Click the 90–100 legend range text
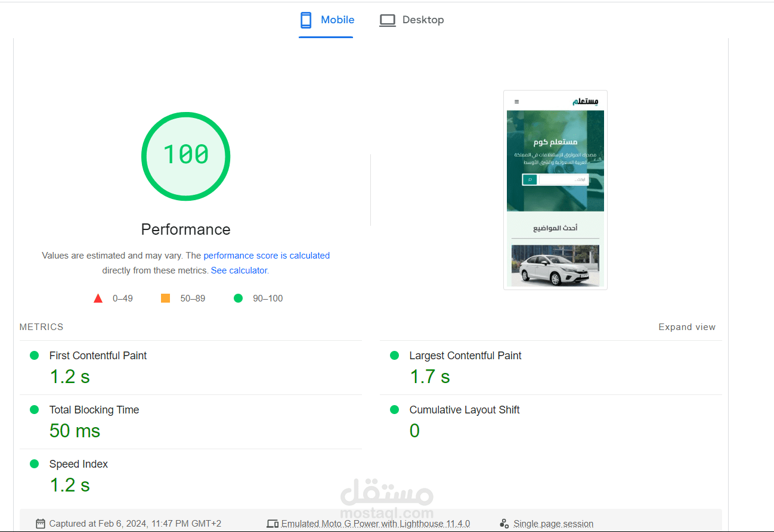 tap(268, 298)
